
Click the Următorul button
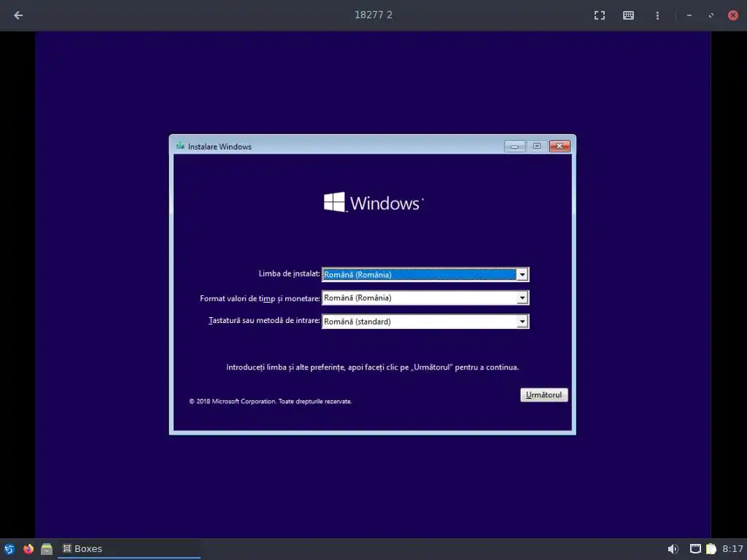[544, 394]
